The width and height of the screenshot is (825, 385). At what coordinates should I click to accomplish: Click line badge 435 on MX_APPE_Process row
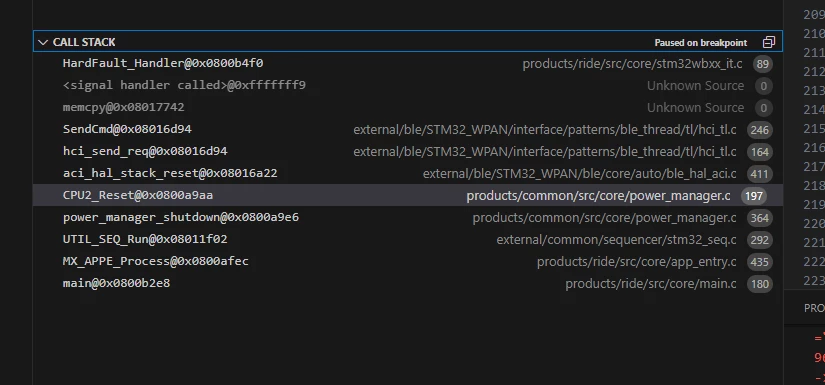759,262
